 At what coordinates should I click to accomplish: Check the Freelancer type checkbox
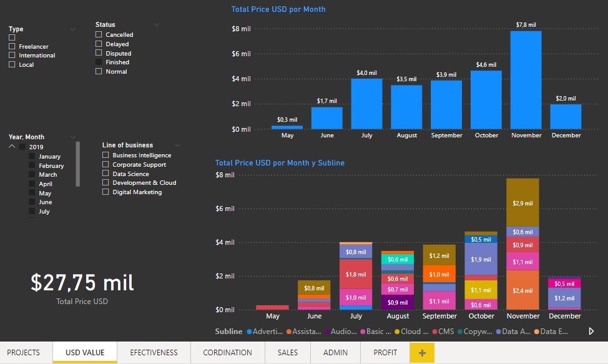pyautogui.click(x=12, y=46)
